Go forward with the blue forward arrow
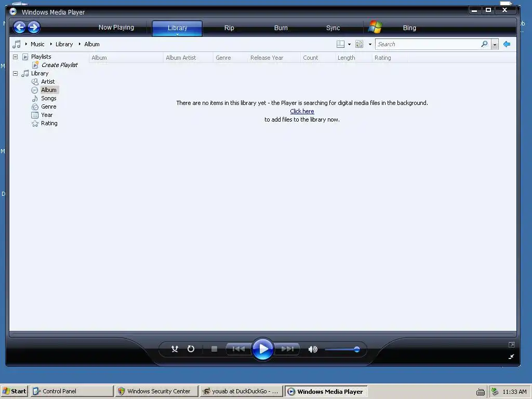This screenshot has width=532, height=399. click(x=34, y=27)
